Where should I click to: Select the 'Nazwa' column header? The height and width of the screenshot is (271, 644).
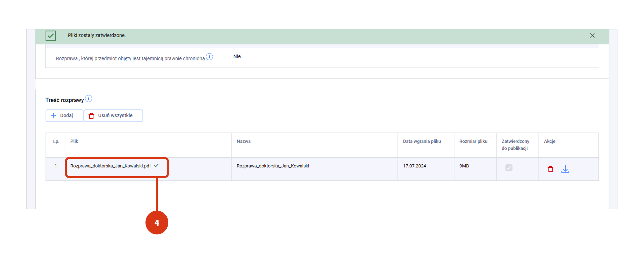244,142
